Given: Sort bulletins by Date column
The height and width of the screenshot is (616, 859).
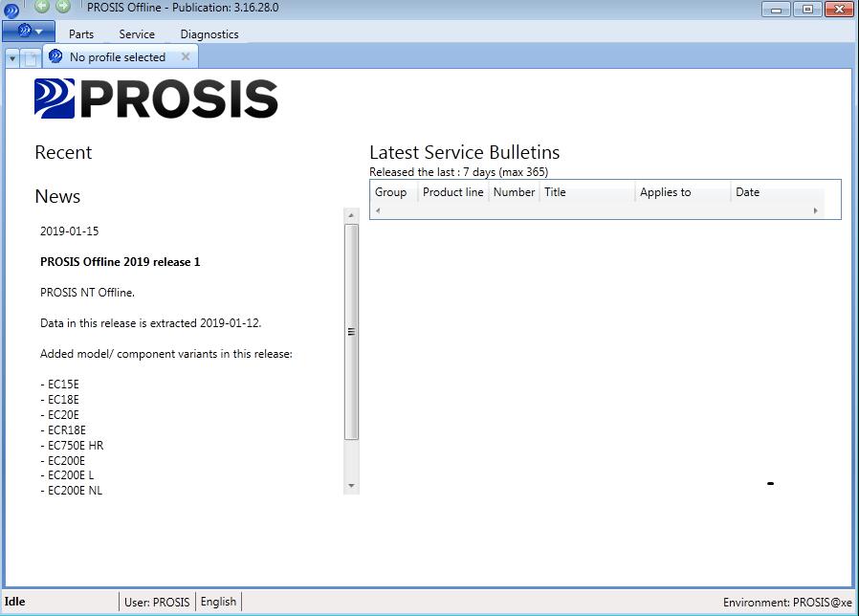Looking at the screenshot, I should click(x=747, y=192).
